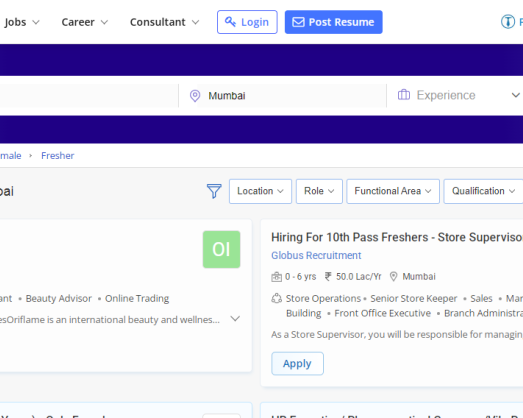Screen dimensions: 523x418
Task: Open the Jobs menu
Action: [22, 22]
